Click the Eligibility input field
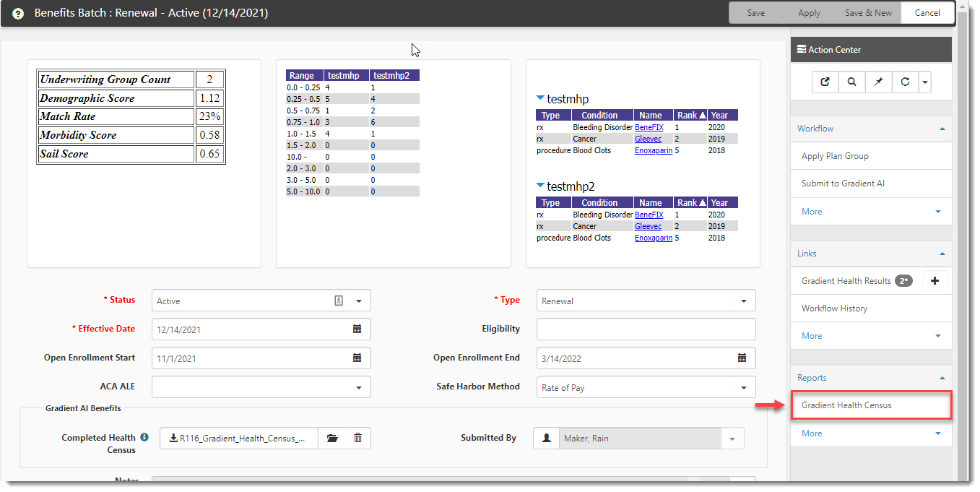980x492 pixels. [646, 329]
